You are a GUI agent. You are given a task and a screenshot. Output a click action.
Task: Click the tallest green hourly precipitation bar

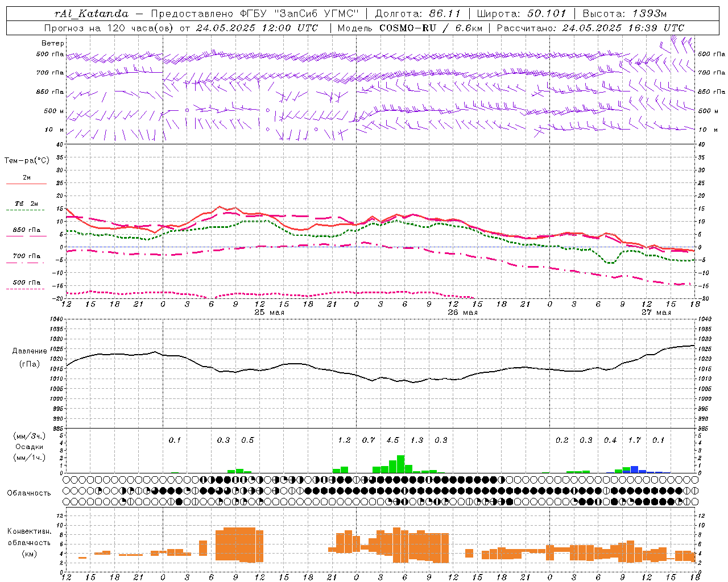point(401,464)
